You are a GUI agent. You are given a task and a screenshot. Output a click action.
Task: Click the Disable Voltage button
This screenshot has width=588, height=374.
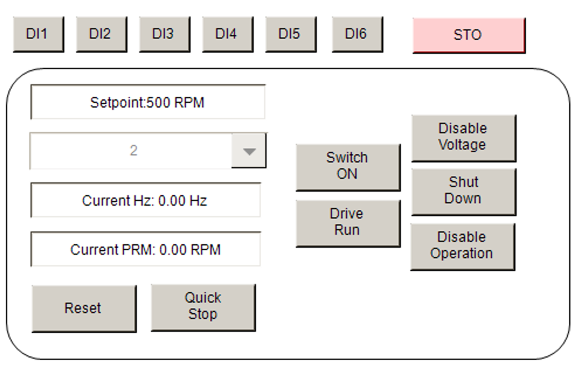tap(464, 138)
